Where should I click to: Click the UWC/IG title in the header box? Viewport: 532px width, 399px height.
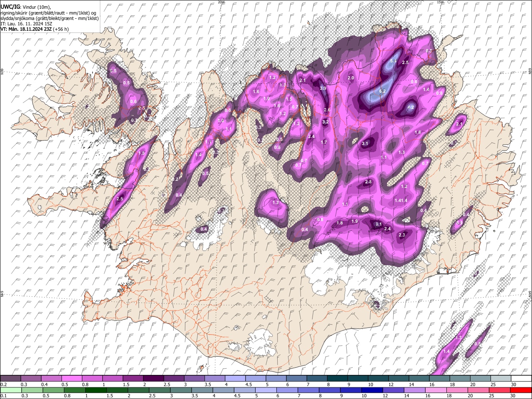(x=10, y=7)
